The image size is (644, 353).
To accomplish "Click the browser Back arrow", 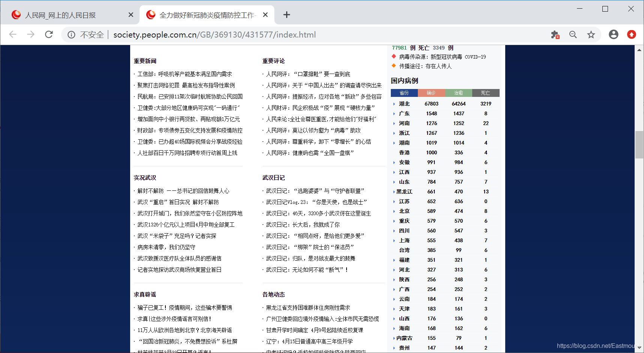I will tap(13, 35).
